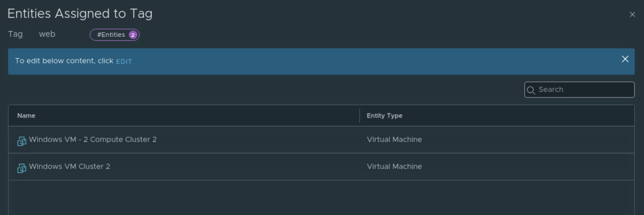The image size is (644, 215).
Task: Close the Entities Assigned to Tag dialog
Action: click(x=632, y=15)
